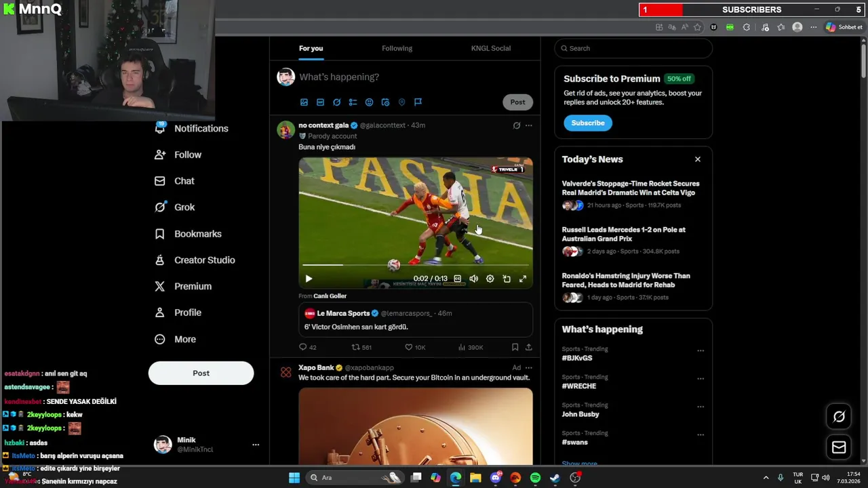Screen dimensions: 868x488
Task: Reply to the no context gala post
Action: pos(308,347)
